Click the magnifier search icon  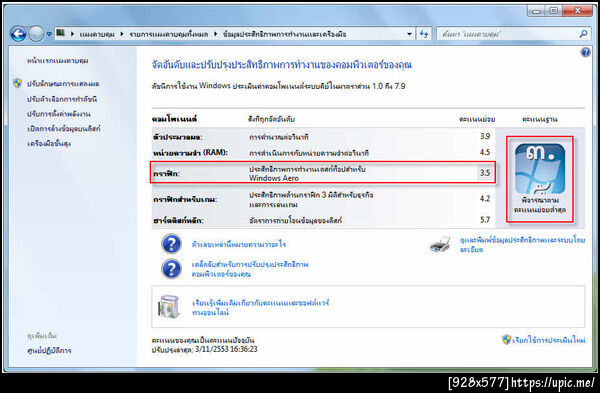(x=584, y=34)
